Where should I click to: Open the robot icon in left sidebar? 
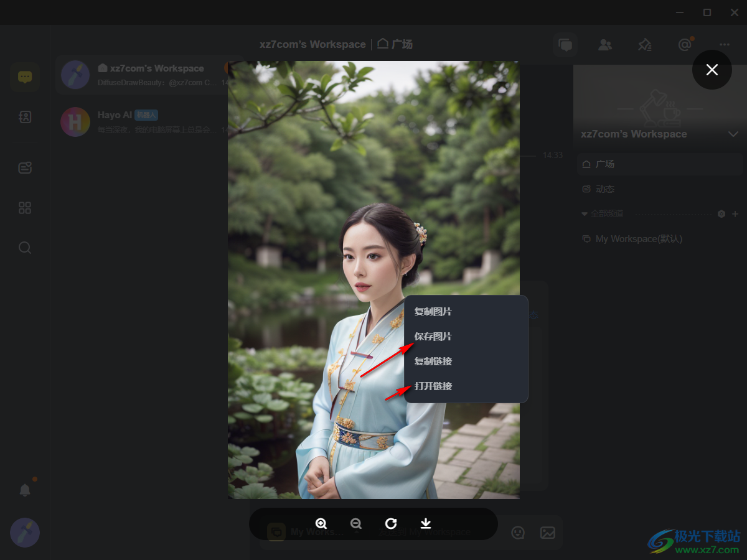[25, 167]
